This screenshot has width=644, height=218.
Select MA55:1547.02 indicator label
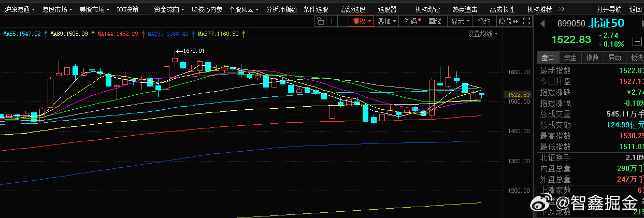click(22, 34)
